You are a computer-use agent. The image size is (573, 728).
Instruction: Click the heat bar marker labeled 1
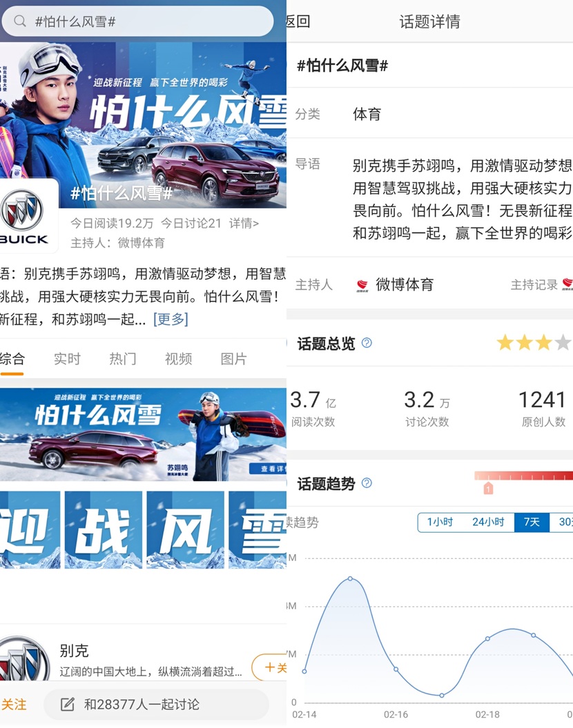coord(488,489)
